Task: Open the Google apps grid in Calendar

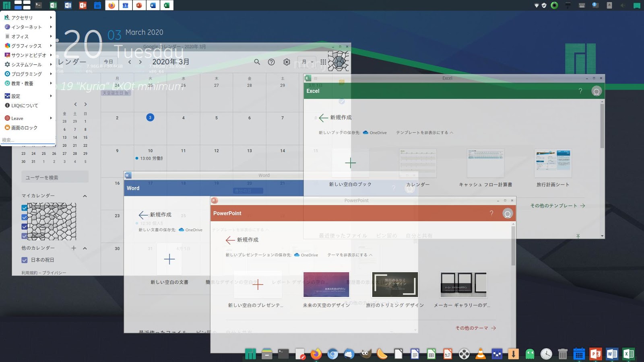Action: (x=323, y=62)
